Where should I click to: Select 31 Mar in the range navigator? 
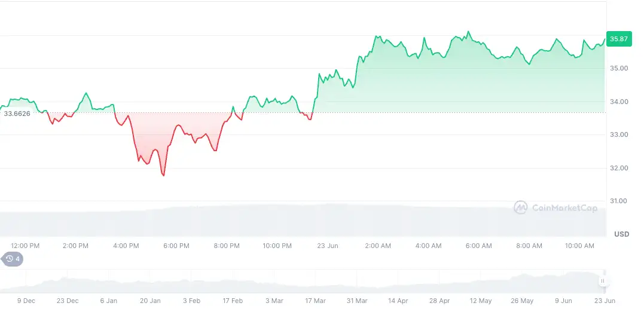click(x=357, y=300)
